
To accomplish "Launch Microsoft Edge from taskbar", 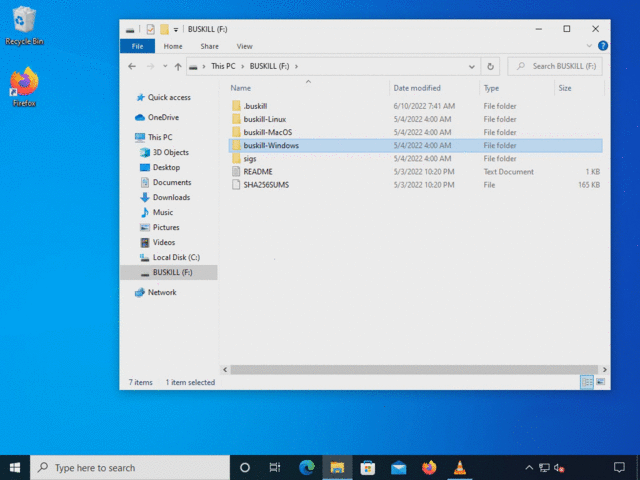I will (x=307, y=467).
